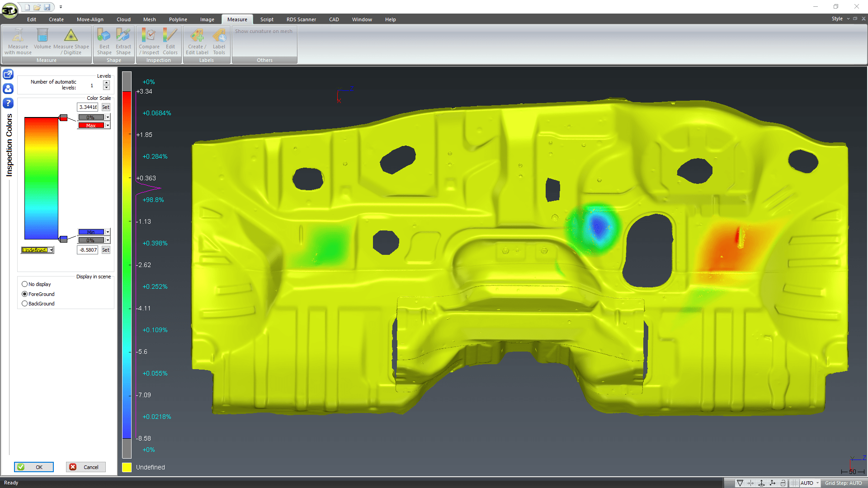Screen dimensions: 868x488
Task: Open the Edit Colors tool
Action: pos(170,41)
